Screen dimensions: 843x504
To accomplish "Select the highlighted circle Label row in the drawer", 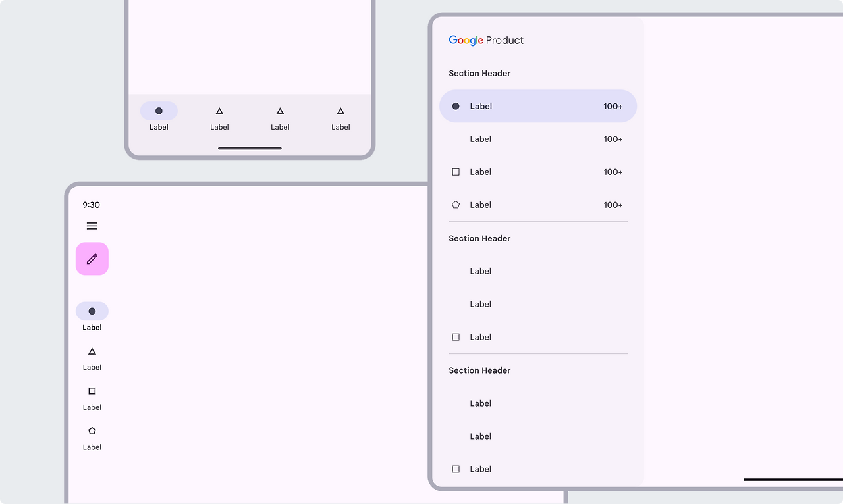I will pos(538,106).
